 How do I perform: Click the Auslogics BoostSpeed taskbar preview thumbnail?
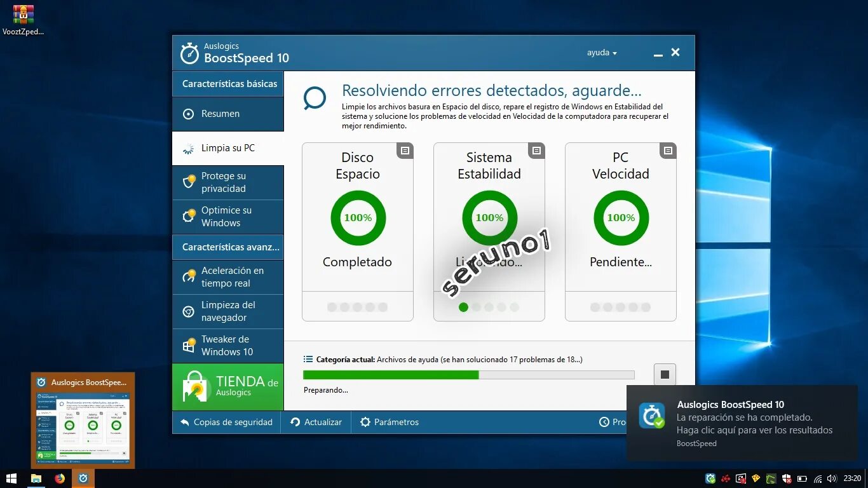coord(83,421)
